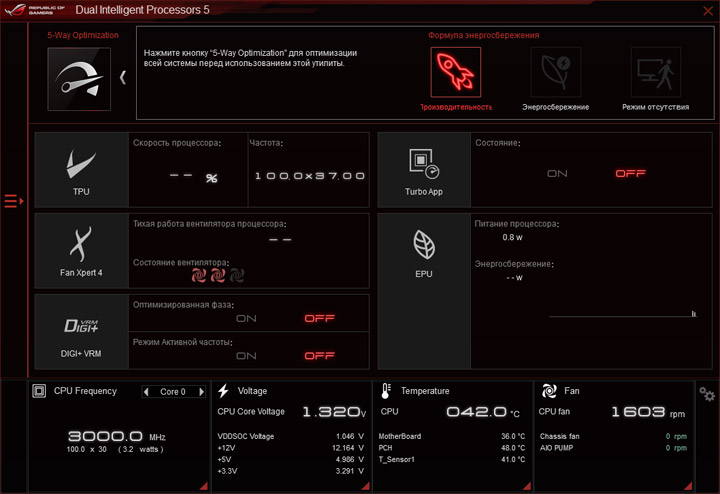Click the Формула энергосбережения heading
The height and width of the screenshot is (494, 720).
484,35
